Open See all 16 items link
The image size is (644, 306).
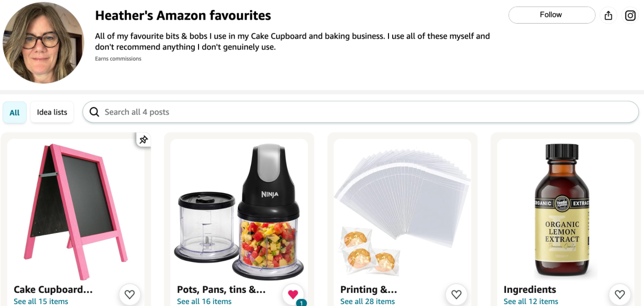(204, 301)
